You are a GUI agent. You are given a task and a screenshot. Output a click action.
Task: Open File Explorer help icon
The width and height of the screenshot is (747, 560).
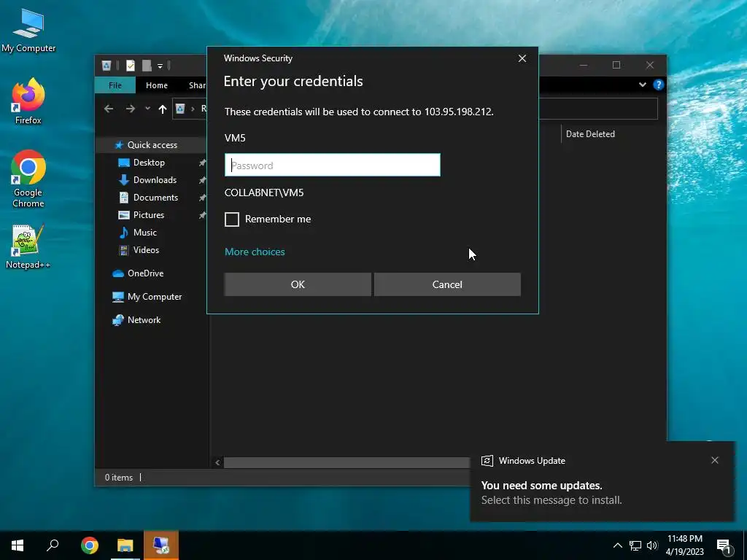(x=659, y=85)
